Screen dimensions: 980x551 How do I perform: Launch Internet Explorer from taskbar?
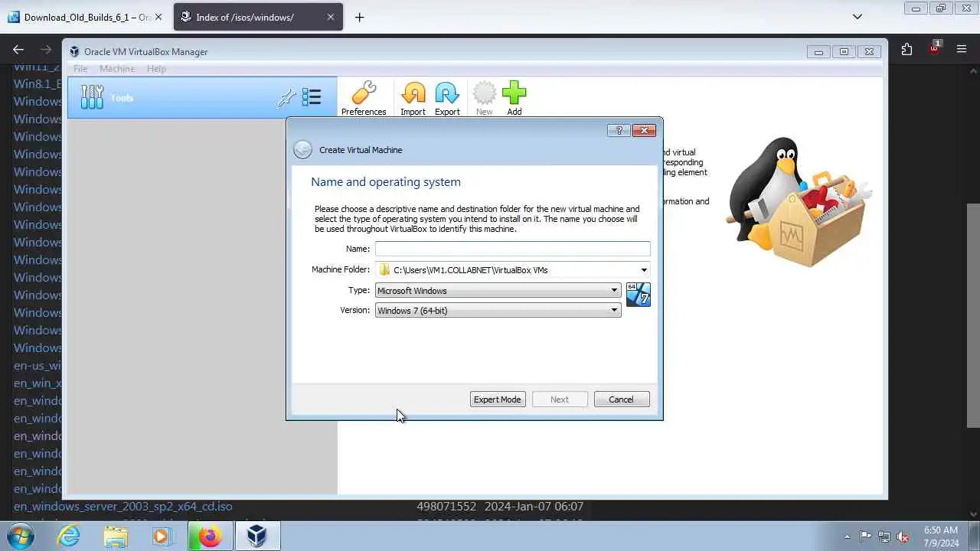pos(69,536)
